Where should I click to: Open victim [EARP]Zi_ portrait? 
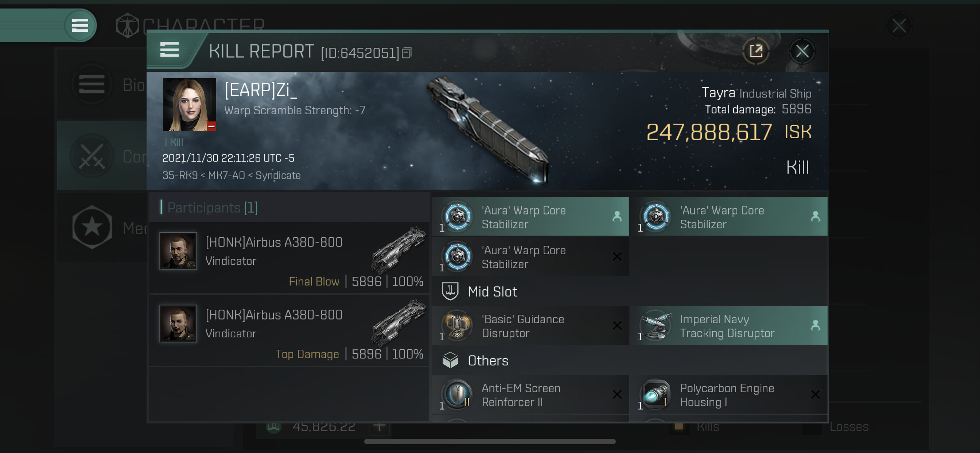(189, 105)
